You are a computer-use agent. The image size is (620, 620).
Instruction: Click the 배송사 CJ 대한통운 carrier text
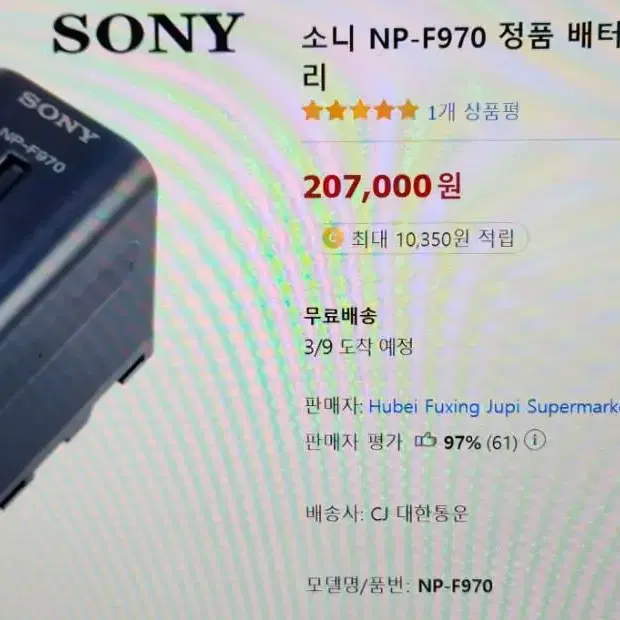(x=387, y=514)
